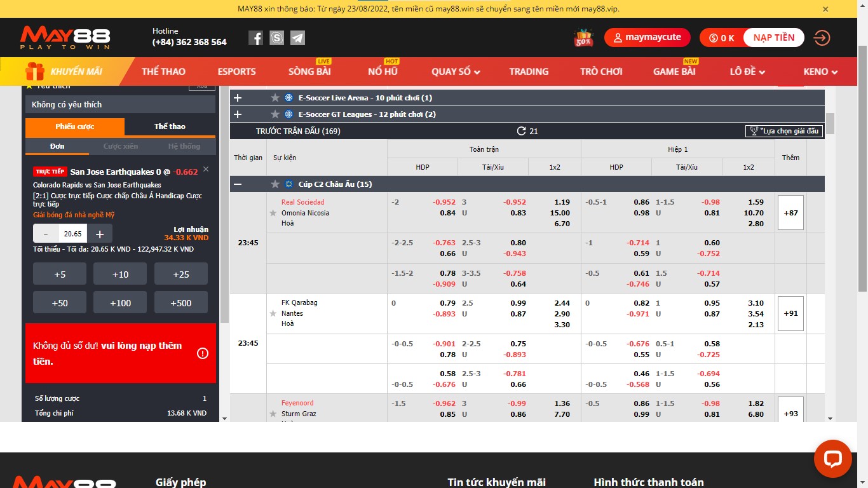Star the Real Sociedad vs Omonia match
Screen dimensions: 868x488
[x=273, y=213]
